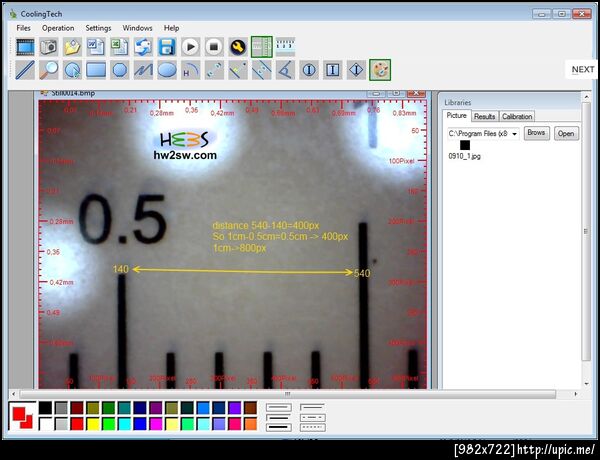The height and width of the screenshot is (460, 600).
Task: Select the parallel lines distance tool
Action: [262, 70]
